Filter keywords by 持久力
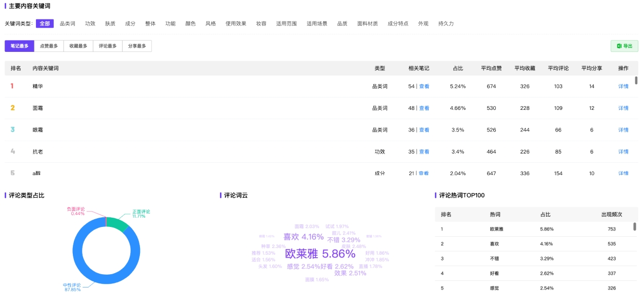The height and width of the screenshot is (306, 644). click(446, 24)
